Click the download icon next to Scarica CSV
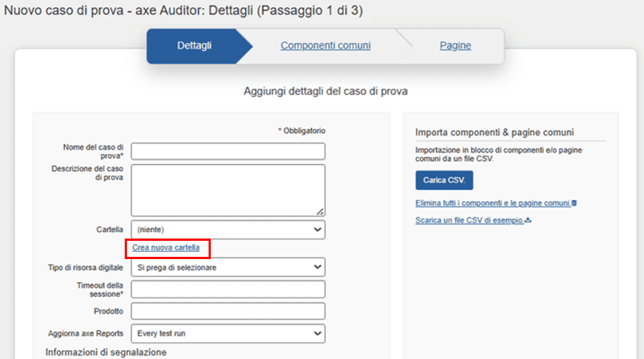This screenshot has width=644, height=359. [x=527, y=220]
